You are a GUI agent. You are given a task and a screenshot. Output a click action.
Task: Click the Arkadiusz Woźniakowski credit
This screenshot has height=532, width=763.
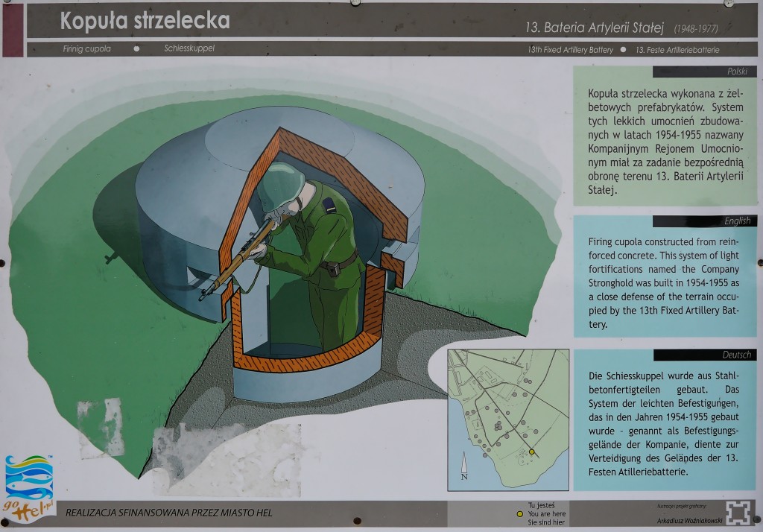(689, 519)
